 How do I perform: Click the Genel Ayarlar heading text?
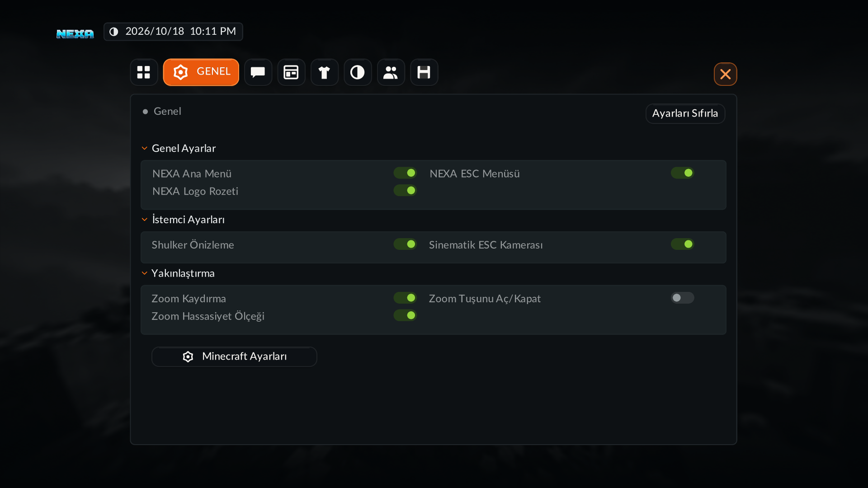pyautogui.click(x=184, y=148)
